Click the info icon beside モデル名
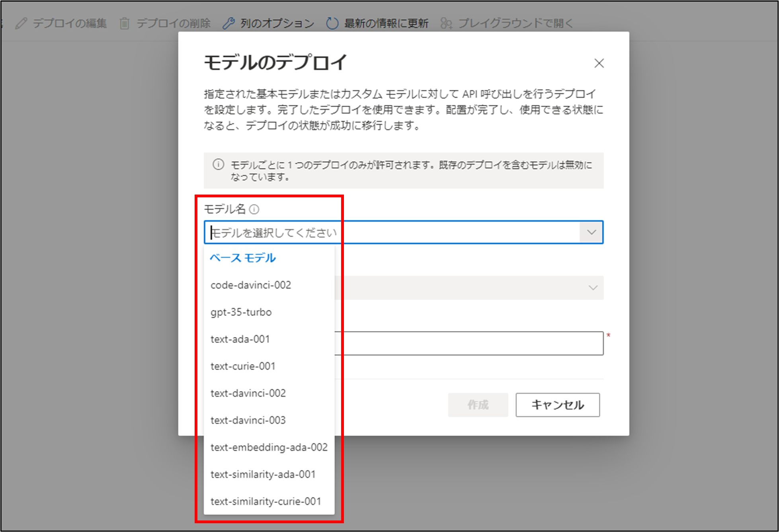This screenshot has width=779, height=532. point(254,209)
